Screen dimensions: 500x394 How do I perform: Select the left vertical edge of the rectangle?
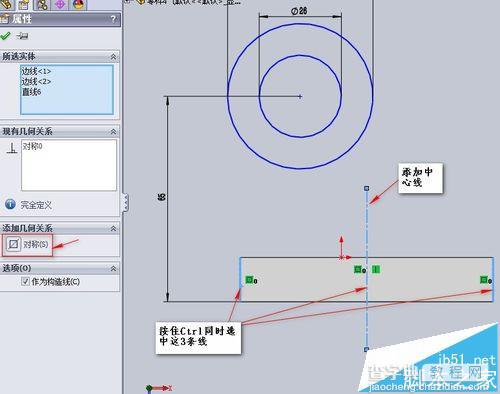(240, 272)
